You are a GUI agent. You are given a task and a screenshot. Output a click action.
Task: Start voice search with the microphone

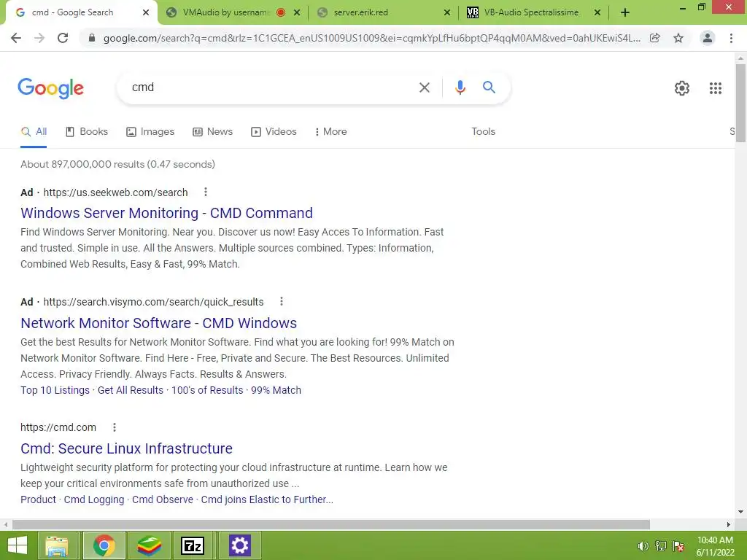[x=460, y=87]
